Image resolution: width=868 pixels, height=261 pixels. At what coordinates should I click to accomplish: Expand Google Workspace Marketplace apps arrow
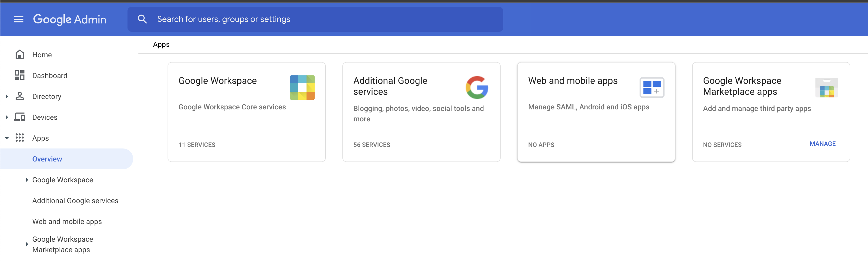pos(27,245)
